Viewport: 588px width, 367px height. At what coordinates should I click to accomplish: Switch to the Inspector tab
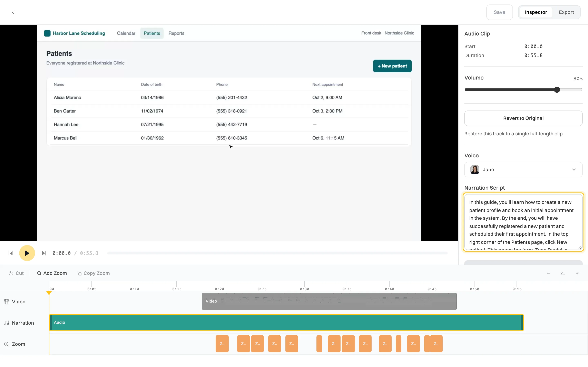536,12
